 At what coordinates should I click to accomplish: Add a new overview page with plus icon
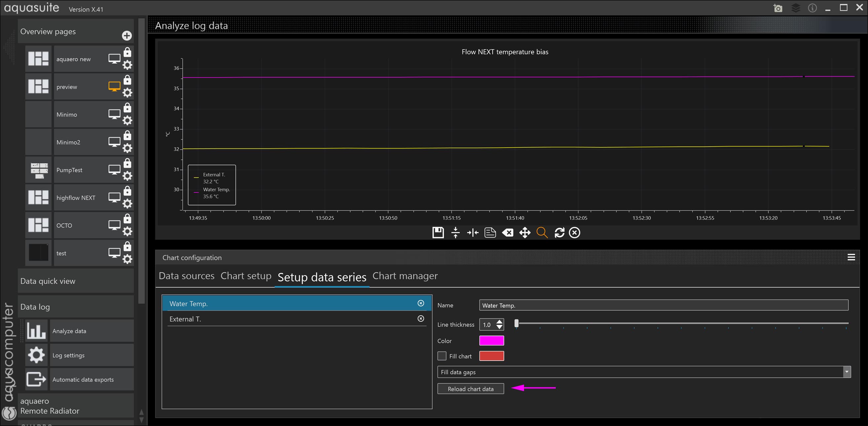[x=127, y=36]
